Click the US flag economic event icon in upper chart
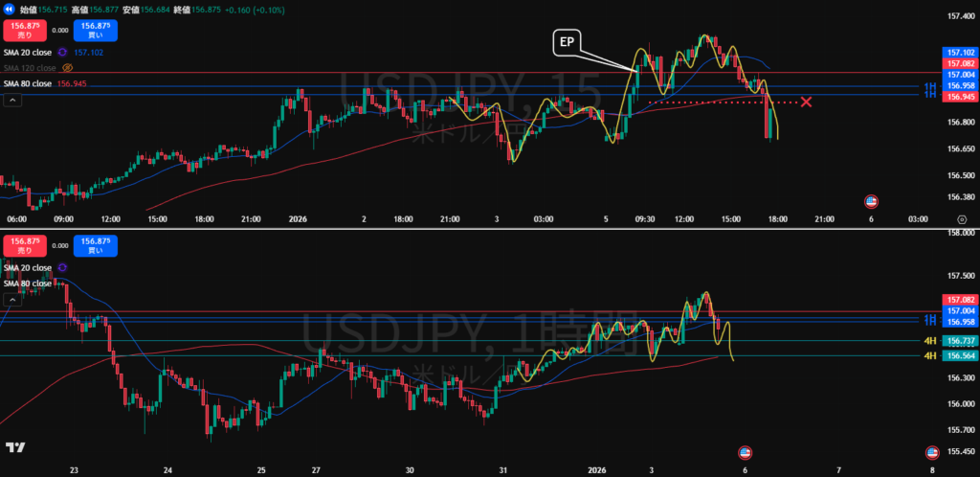980x477 pixels. (871, 200)
